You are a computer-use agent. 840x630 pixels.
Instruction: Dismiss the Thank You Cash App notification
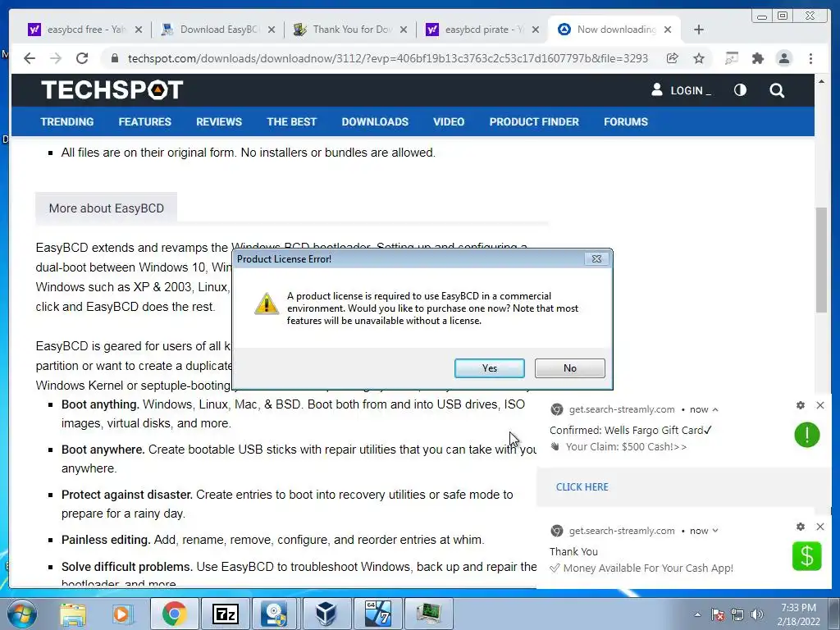pyautogui.click(x=820, y=527)
